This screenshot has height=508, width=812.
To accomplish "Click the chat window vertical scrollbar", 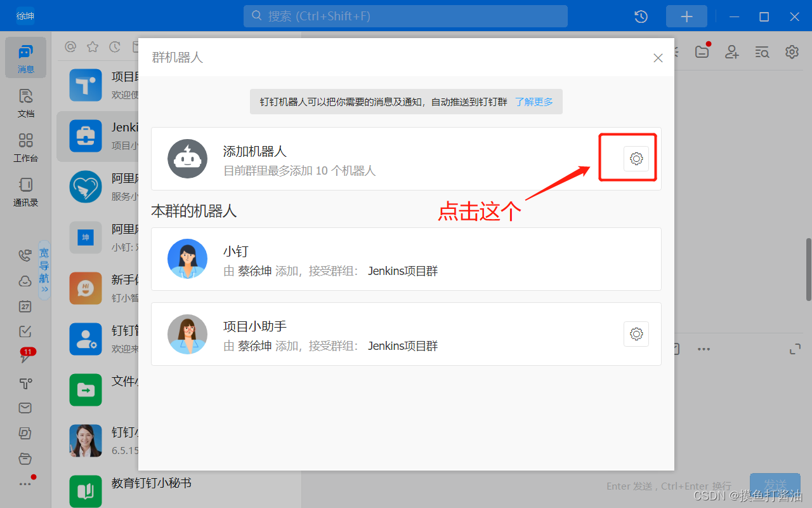I will [808, 269].
